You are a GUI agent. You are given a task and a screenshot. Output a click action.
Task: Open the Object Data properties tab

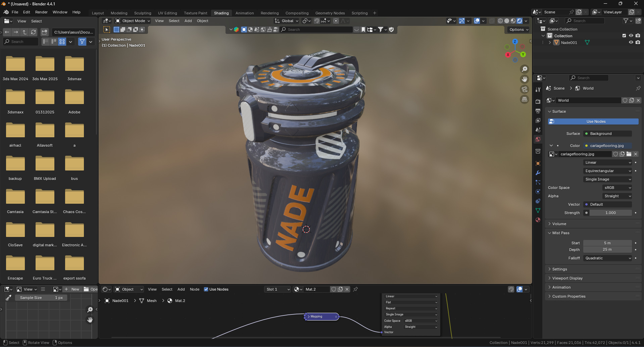point(538,210)
